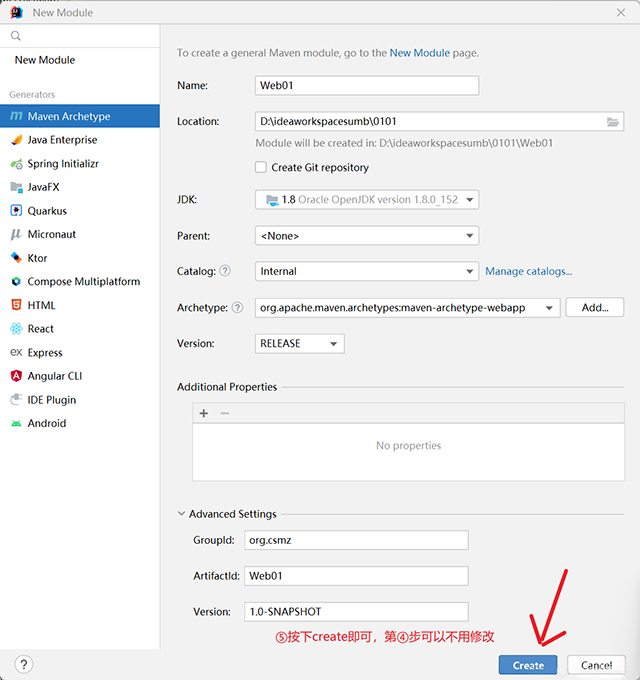Open the Manage catalogs link

point(528,271)
